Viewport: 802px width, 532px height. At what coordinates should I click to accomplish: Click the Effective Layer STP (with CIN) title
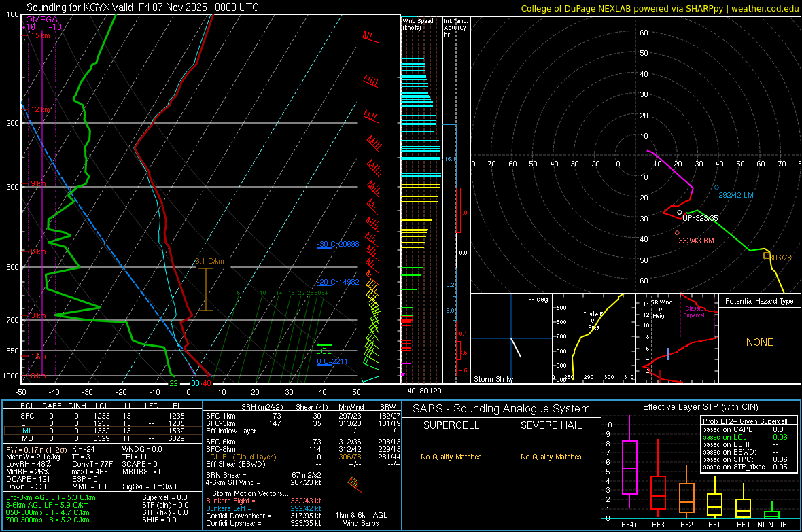(x=701, y=407)
